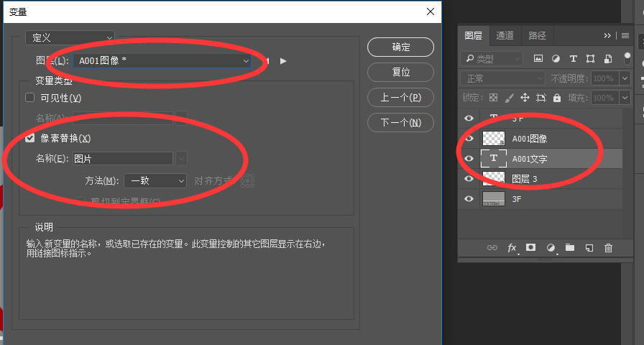Hide the A001图像 layer

[x=469, y=138]
